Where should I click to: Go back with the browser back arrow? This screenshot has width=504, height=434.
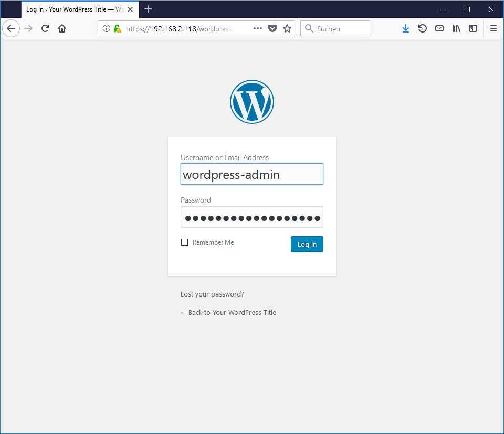coord(11,28)
